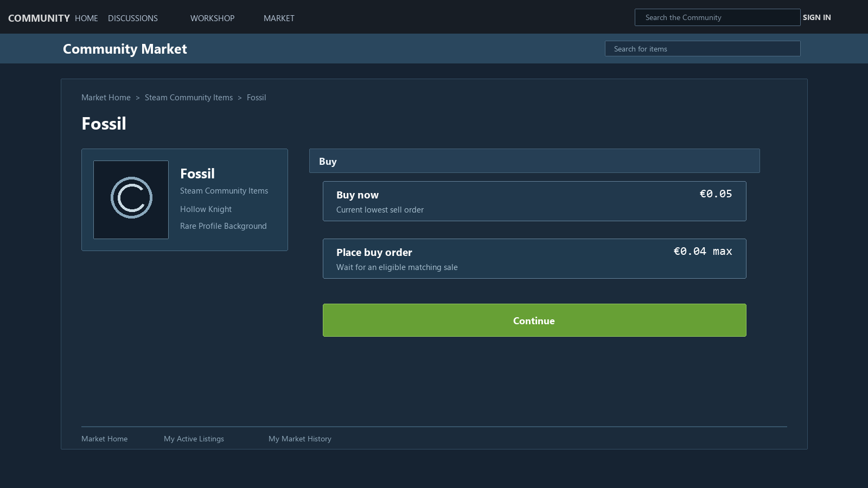The width and height of the screenshot is (868, 488).
Task: Open Market Home breadcrumb link
Action: [106, 98]
